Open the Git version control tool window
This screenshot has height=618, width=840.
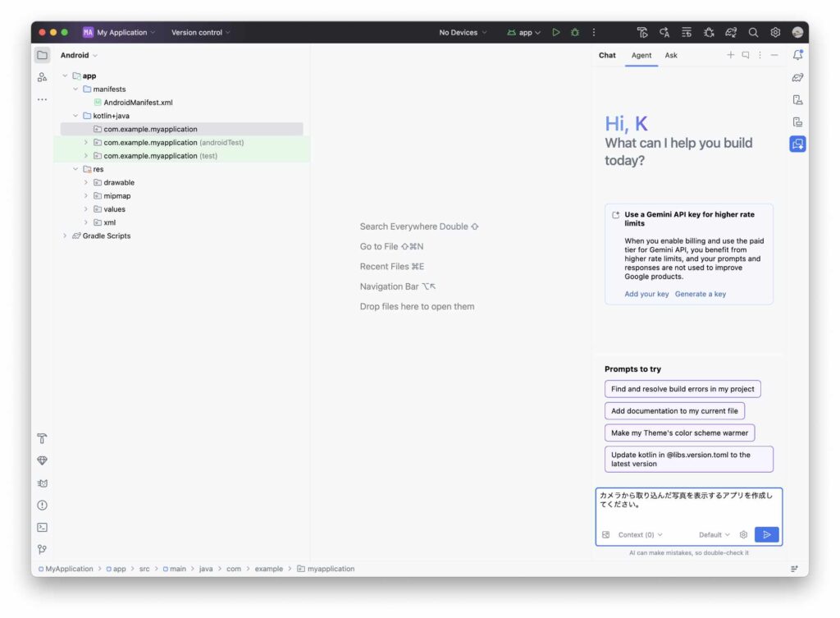click(x=42, y=550)
